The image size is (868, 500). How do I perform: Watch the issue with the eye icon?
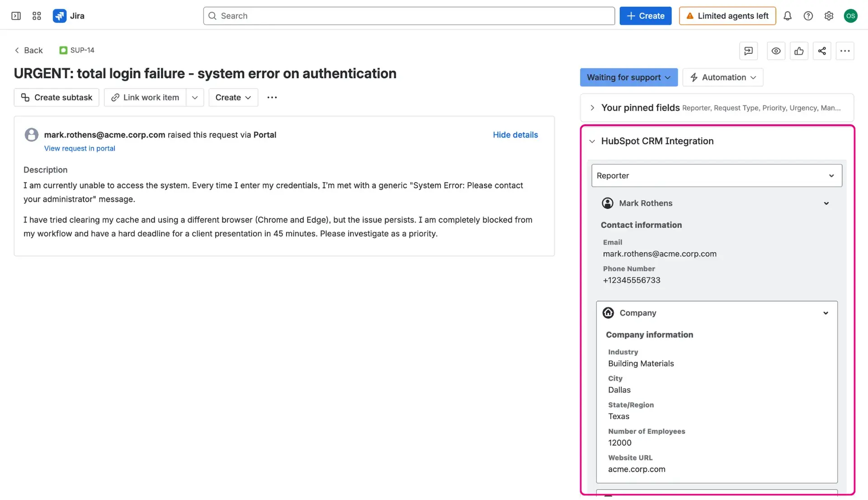(x=776, y=51)
